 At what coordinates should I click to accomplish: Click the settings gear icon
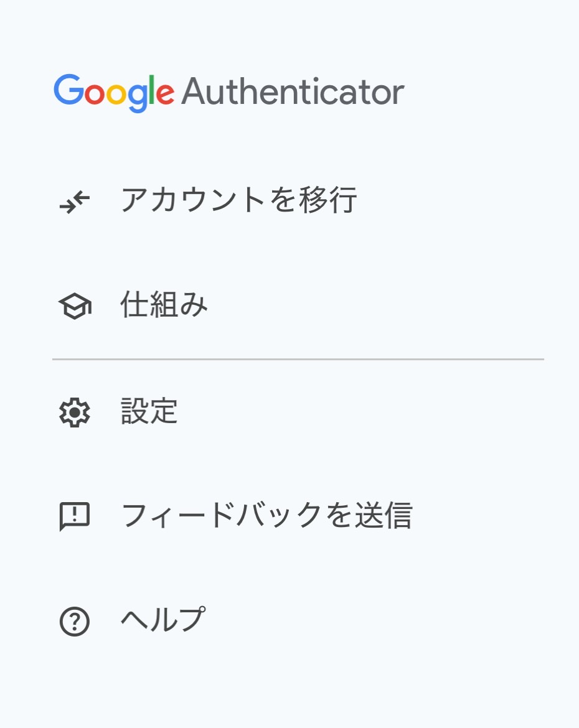coord(75,412)
